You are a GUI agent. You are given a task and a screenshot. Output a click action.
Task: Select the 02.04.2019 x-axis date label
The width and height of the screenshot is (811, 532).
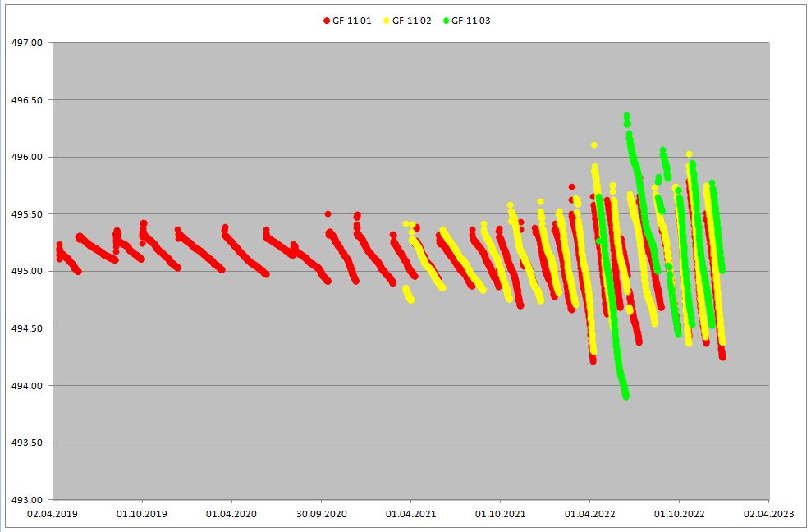tap(53, 514)
